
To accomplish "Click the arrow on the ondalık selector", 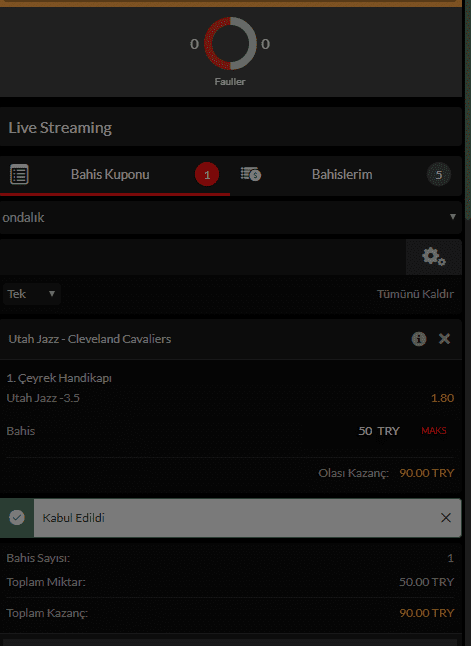I will point(452,217).
